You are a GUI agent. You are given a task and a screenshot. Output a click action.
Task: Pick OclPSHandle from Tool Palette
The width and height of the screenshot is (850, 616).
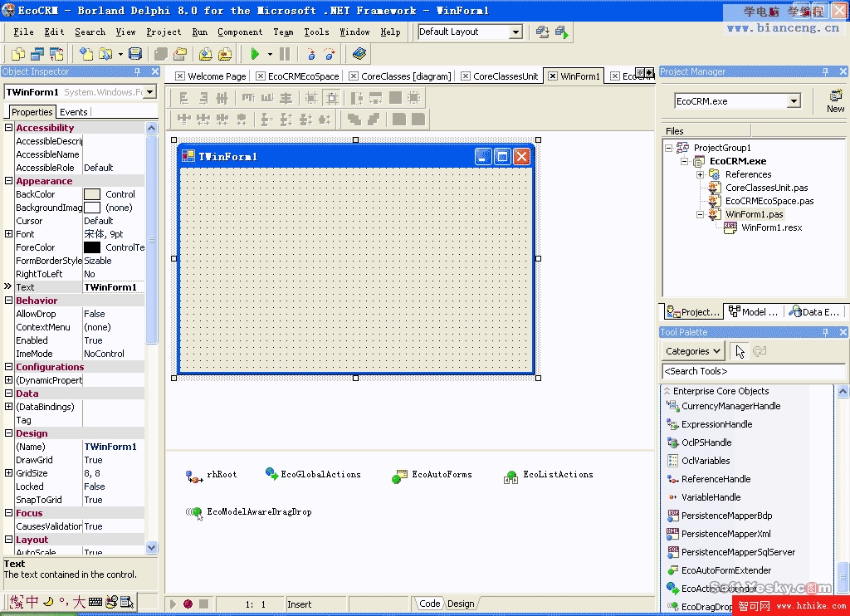coord(699,442)
